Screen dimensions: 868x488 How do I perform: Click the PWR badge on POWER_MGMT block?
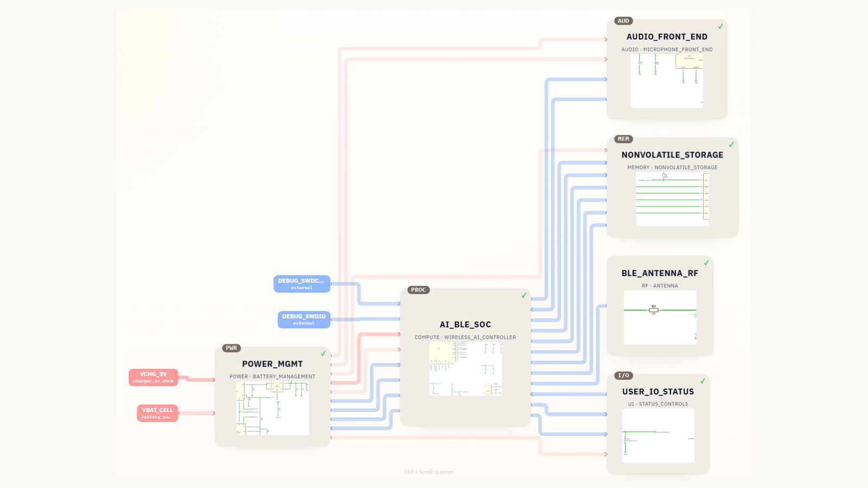coord(232,348)
